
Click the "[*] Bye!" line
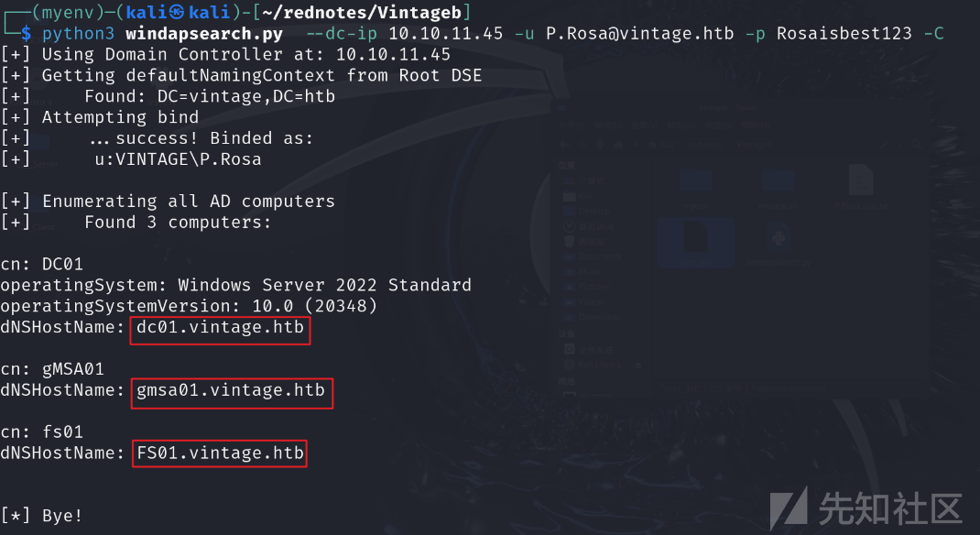(x=41, y=516)
